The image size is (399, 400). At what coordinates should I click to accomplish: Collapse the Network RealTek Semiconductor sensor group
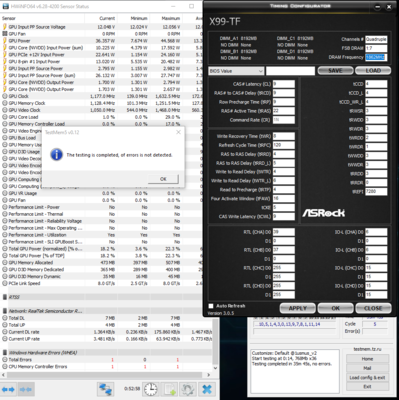5,311
